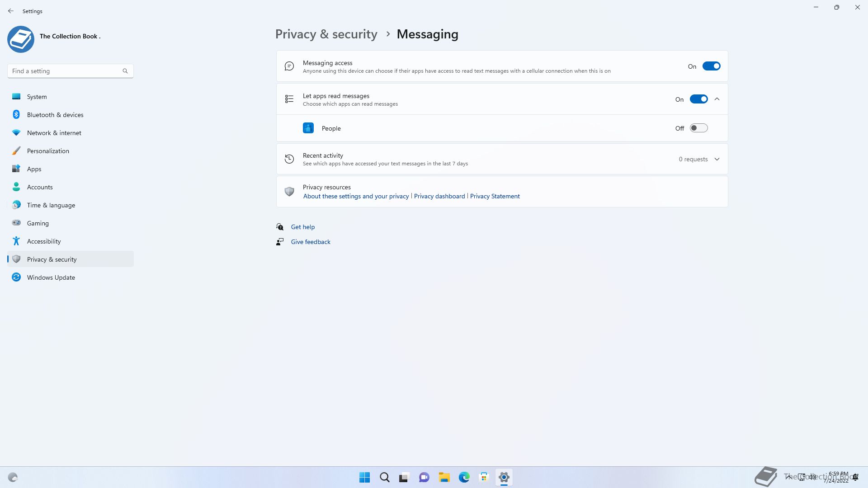Image resolution: width=868 pixels, height=488 pixels.
Task: Open the Privacy dashboard link
Action: pyautogui.click(x=439, y=196)
